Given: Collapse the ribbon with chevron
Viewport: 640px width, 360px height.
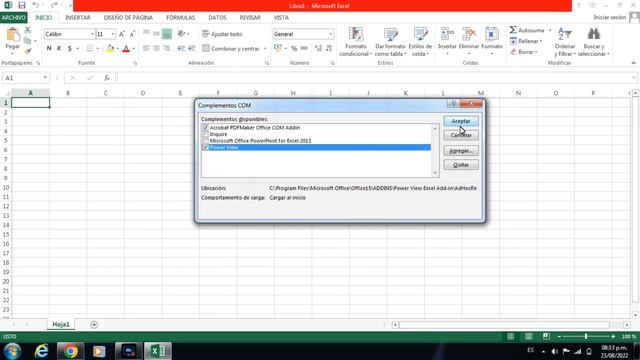Looking at the screenshot, I should point(633,63).
